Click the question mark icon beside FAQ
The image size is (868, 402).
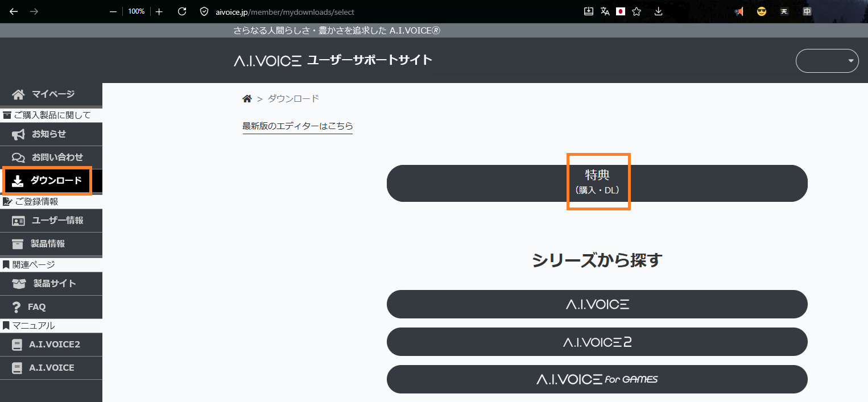tap(16, 307)
